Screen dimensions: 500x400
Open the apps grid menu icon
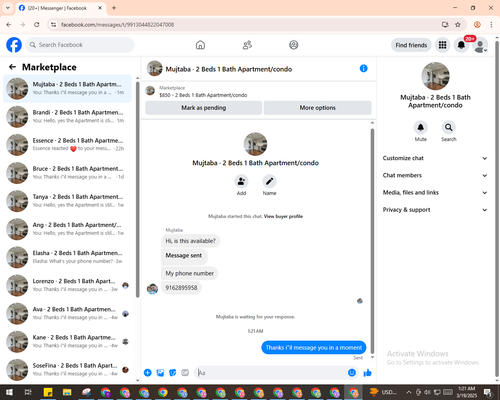tap(442, 45)
